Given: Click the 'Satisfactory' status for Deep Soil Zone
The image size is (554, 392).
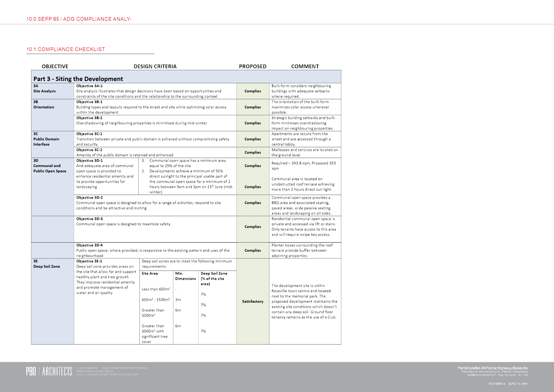Looking at the screenshot, I should pos(253,301).
